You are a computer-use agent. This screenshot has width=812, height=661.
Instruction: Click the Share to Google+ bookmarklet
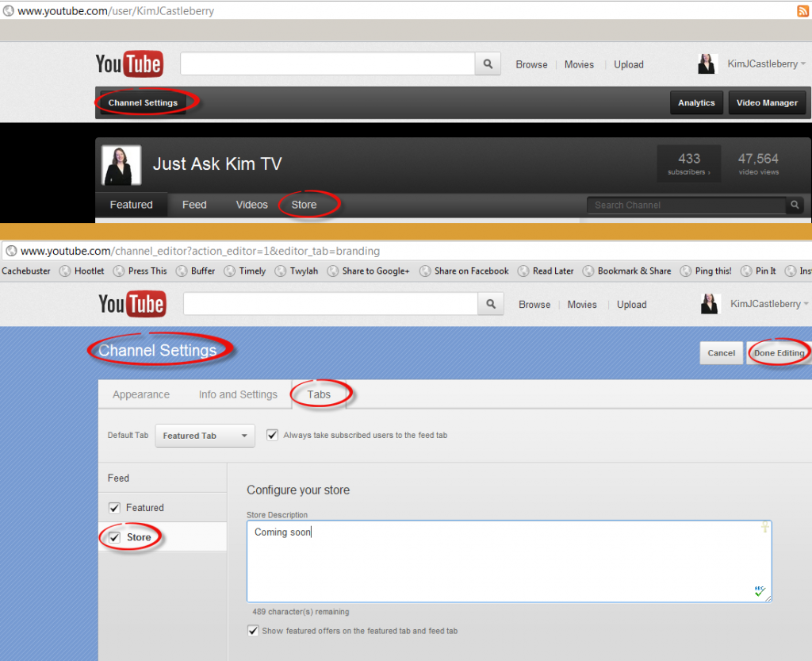pos(368,271)
